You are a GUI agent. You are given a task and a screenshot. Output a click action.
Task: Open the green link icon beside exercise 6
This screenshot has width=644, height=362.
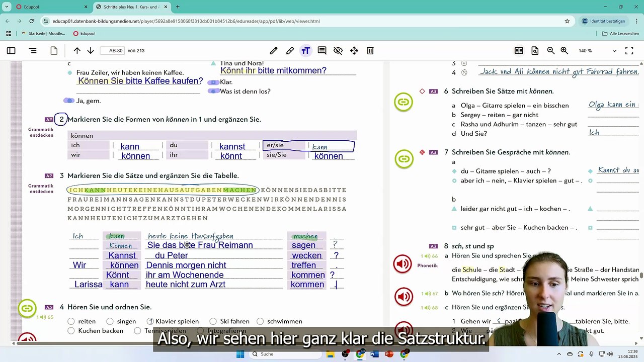click(x=404, y=102)
